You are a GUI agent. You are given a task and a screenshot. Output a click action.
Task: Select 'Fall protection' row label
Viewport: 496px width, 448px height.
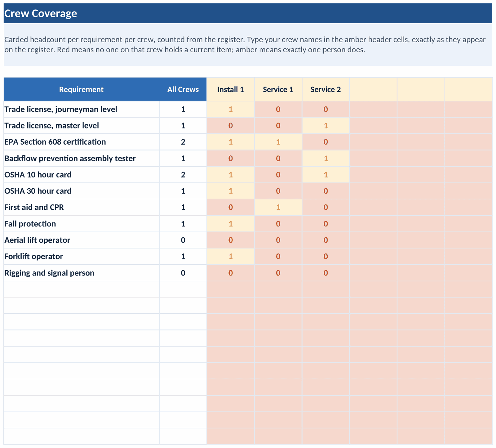82,224
